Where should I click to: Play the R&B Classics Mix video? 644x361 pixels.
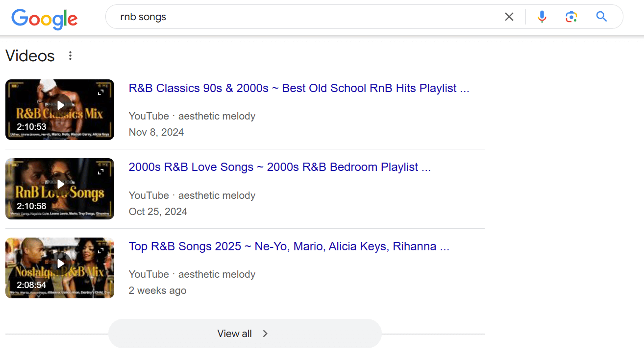pos(60,105)
